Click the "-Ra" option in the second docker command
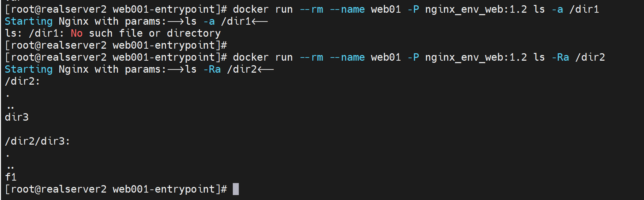The width and height of the screenshot is (644, 200). [x=560, y=57]
